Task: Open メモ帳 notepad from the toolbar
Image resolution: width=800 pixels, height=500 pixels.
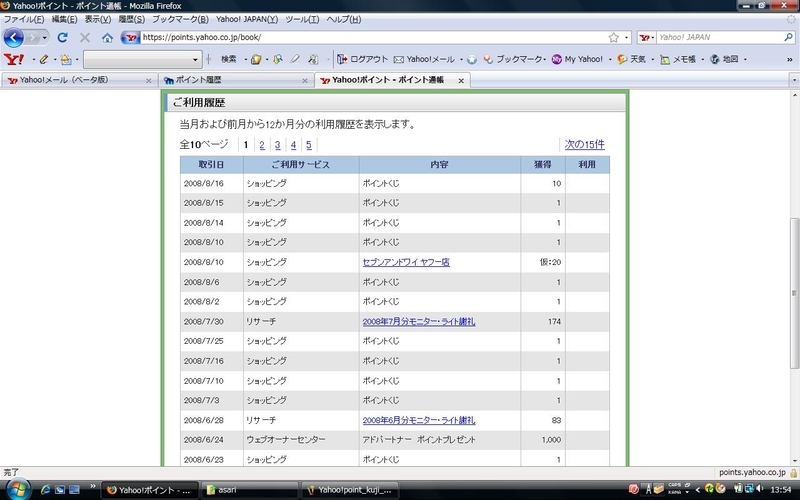Action: coord(678,59)
